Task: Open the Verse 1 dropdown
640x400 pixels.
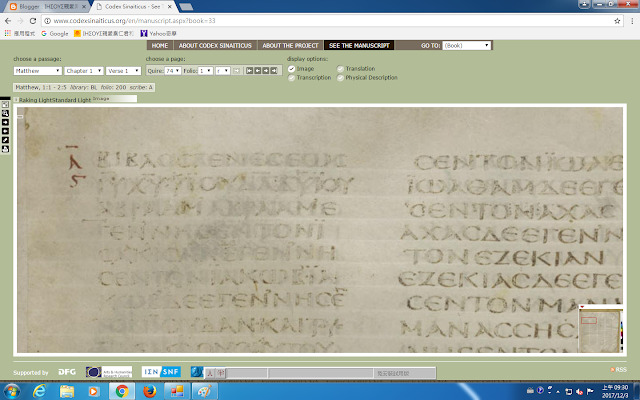Action: pyautogui.click(x=123, y=71)
